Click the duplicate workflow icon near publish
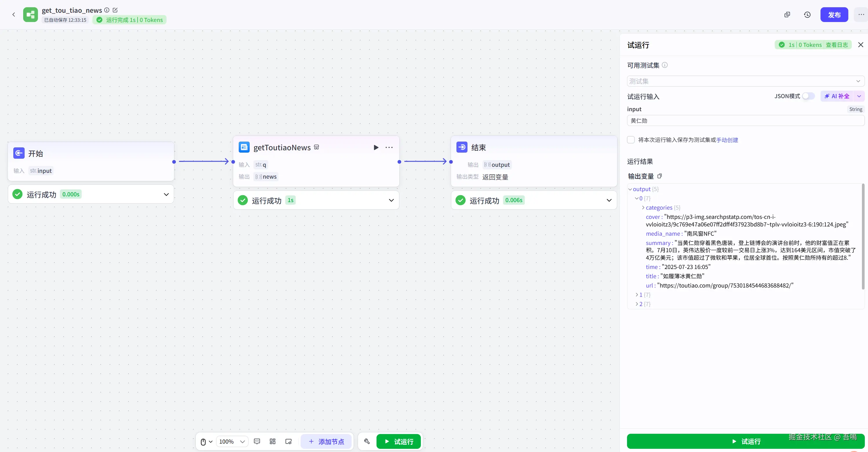 click(787, 15)
